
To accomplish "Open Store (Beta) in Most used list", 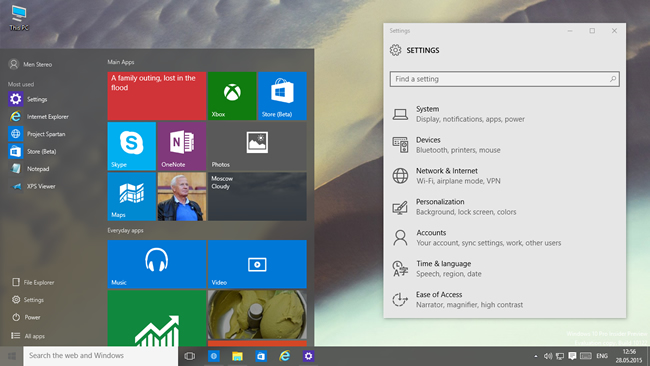I will point(32,151).
